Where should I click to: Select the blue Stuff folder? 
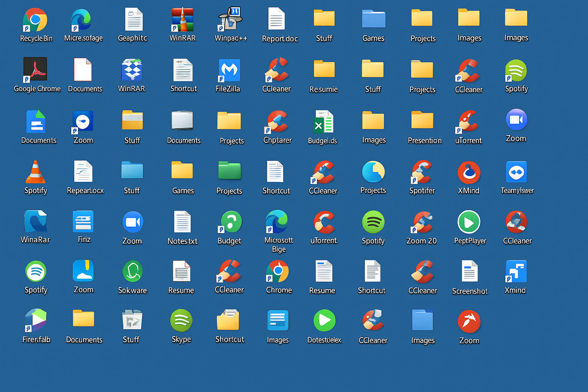click(132, 170)
